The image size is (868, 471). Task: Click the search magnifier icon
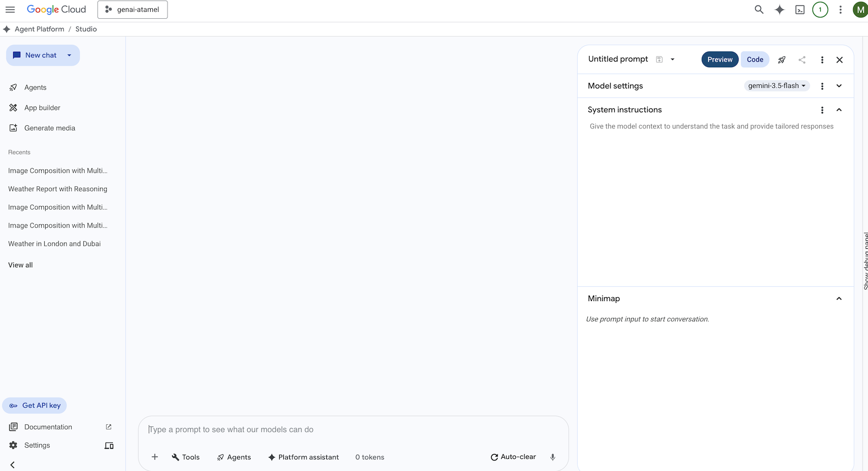pos(759,10)
